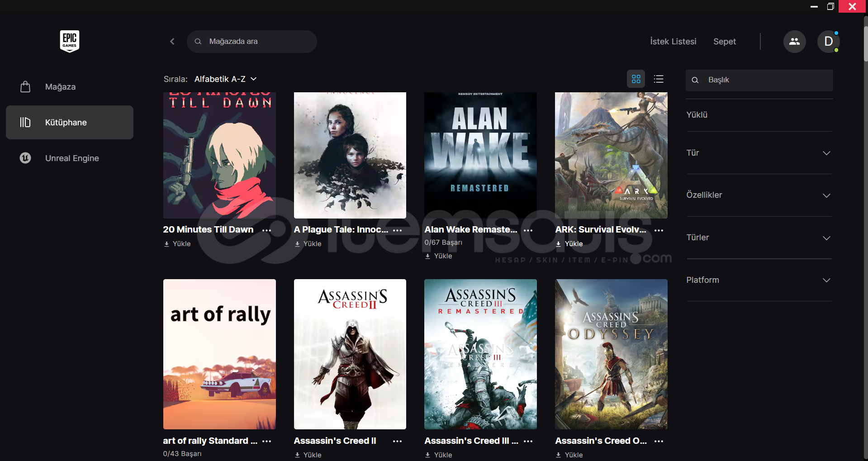The height and width of the screenshot is (461, 868).
Task: Click the magnifier icon in Mağazada ara
Action: click(198, 42)
